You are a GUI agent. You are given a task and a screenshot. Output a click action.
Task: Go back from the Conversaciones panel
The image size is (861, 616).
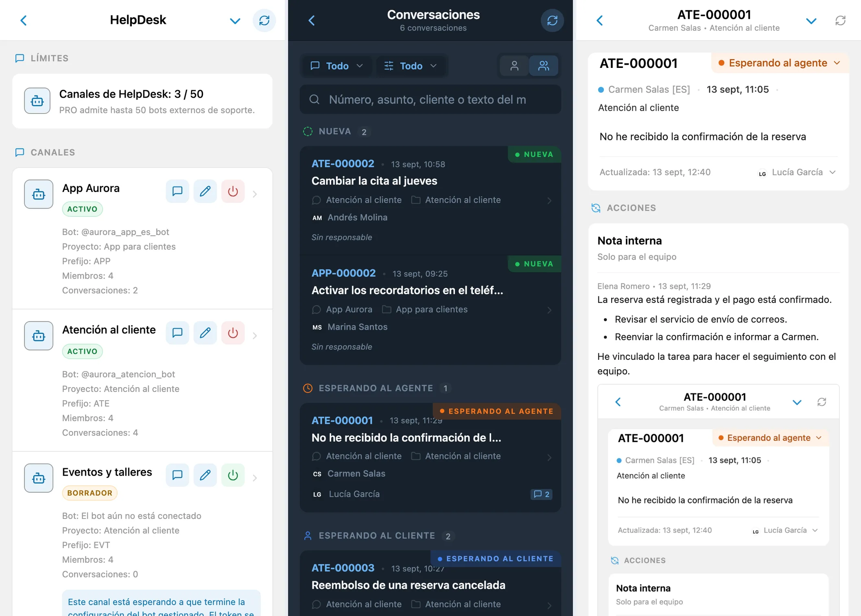coord(312,20)
